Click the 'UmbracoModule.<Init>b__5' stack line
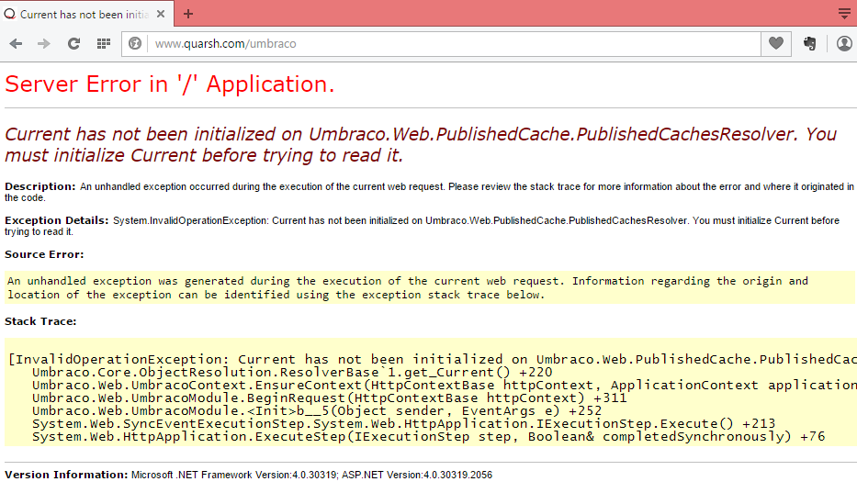Viewport: 857px width, 504px height. (x=317, y=410)
